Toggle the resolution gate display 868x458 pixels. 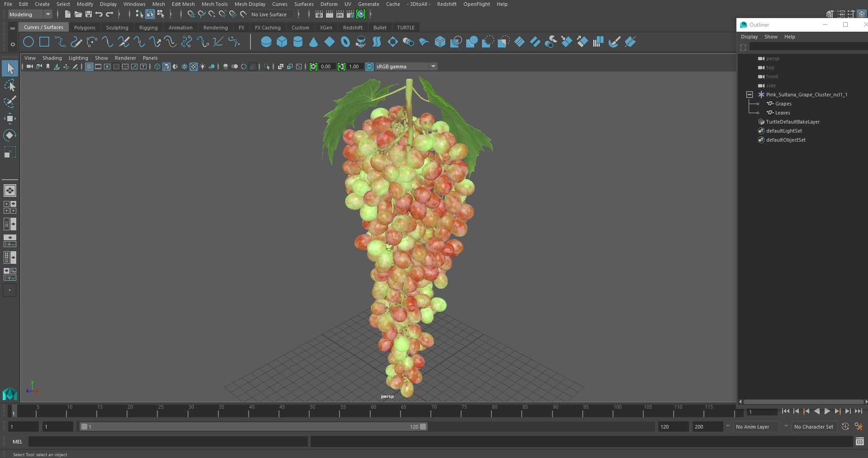[107, 67]
